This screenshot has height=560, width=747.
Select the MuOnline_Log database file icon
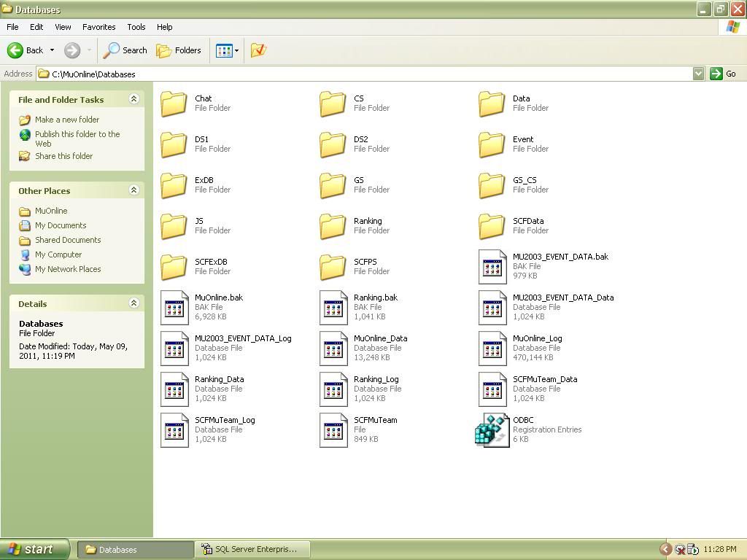point(492,348)
